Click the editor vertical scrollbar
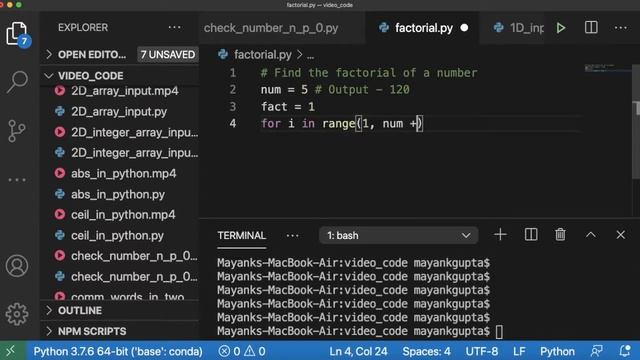This screenshot has width=640, height=360. (636, 122)
